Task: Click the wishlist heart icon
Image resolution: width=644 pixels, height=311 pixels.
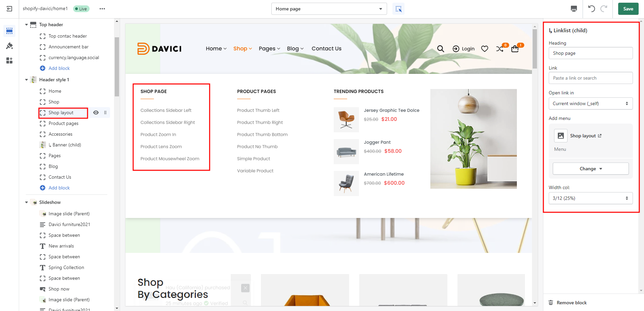Action: coord(485,49)
